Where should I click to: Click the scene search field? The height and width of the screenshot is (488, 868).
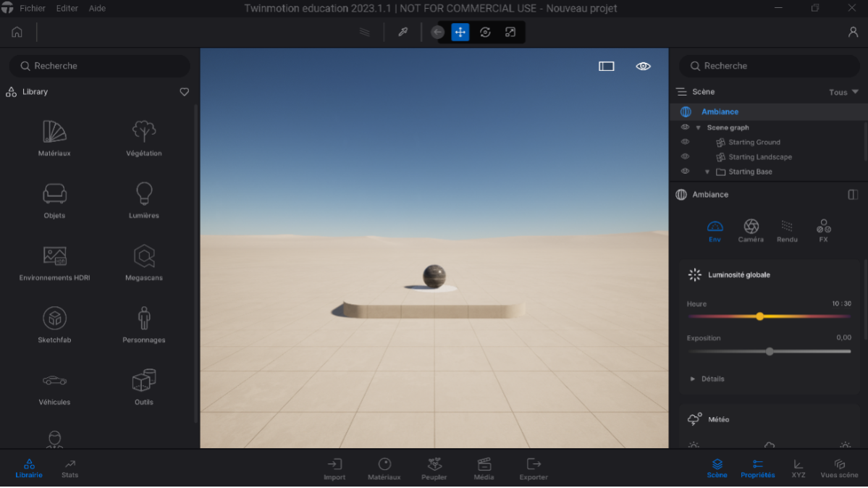[x=769, y=66]
